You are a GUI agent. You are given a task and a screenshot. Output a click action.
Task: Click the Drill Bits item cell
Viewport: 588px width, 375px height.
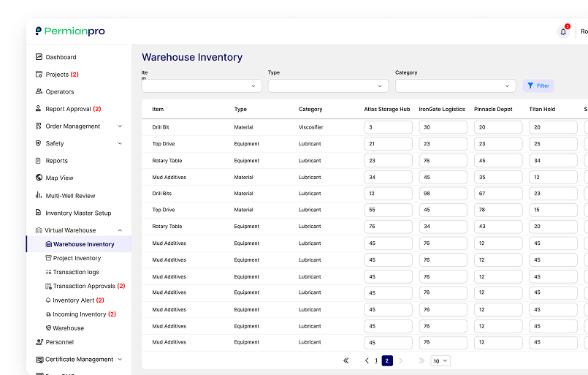point(162,194)
